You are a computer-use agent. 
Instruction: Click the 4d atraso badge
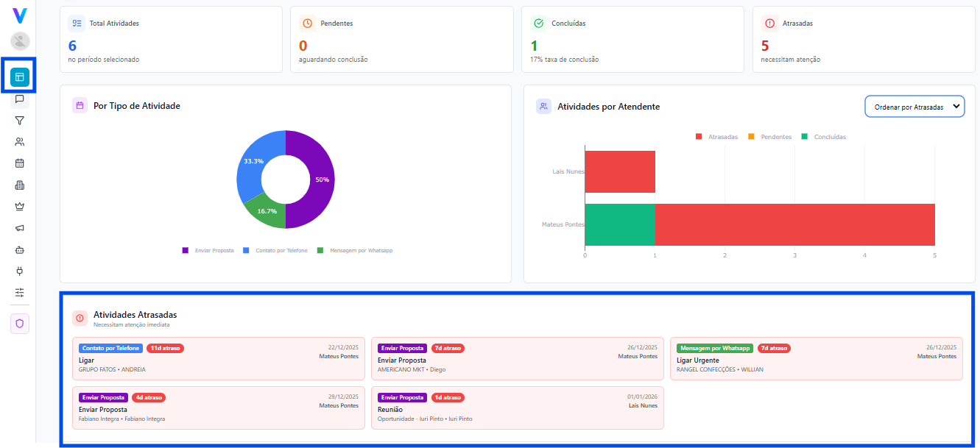pos(149,397)
